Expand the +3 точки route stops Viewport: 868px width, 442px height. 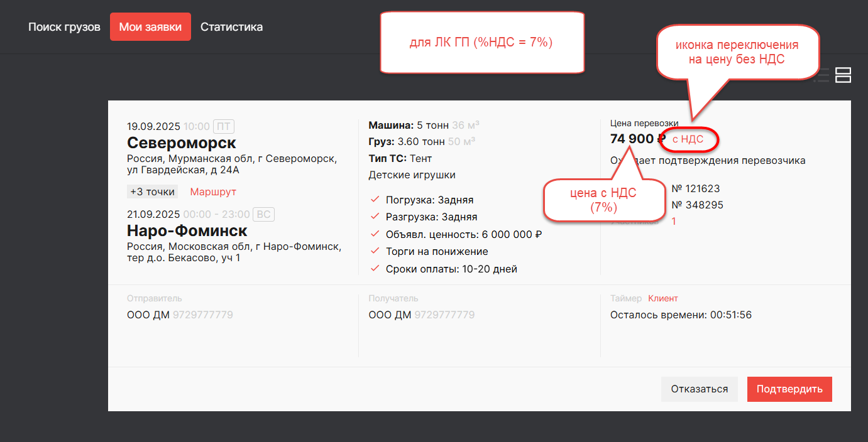(x=153, y=191)
